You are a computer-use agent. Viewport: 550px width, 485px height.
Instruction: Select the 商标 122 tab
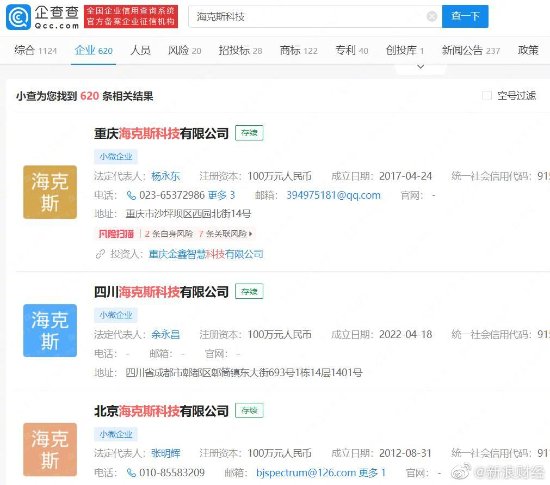(x=299, y=50)
